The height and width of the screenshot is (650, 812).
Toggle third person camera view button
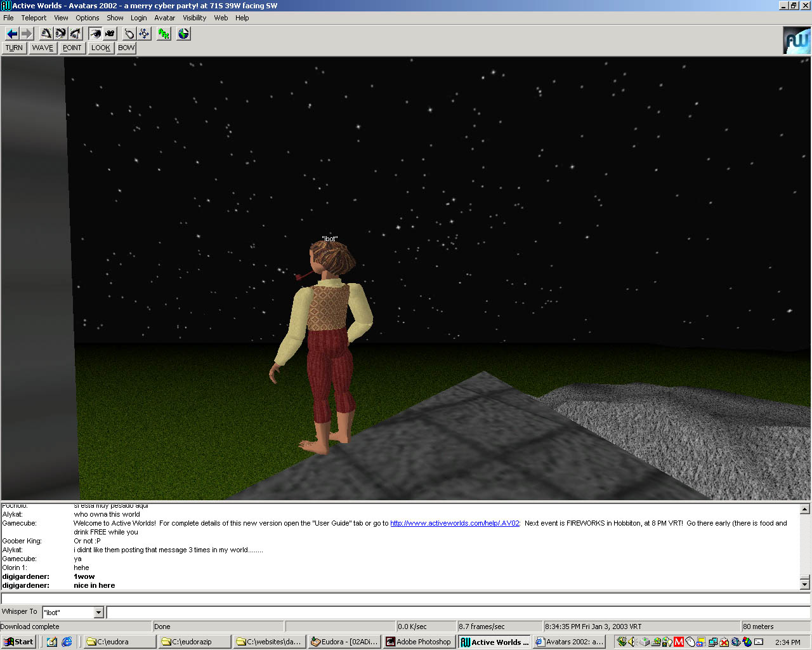pos(110,34)
